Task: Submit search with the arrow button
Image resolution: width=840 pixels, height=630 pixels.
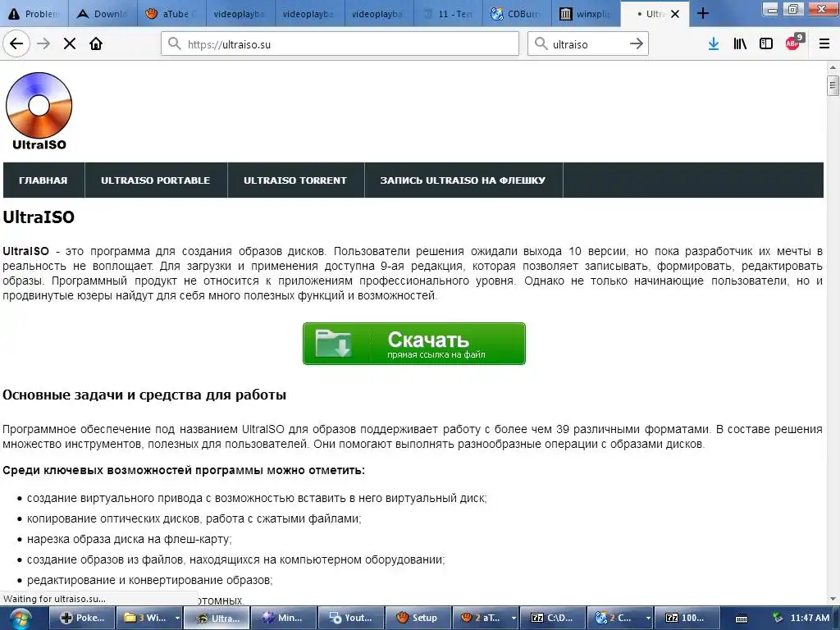Action: pyautogui.click(x=637, y=44)
